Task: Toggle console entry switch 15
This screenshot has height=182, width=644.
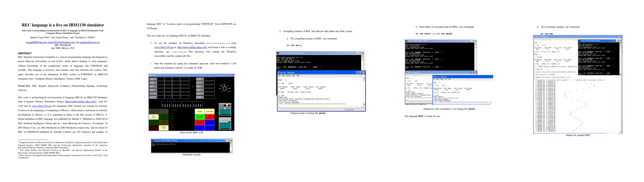Action: pos(201,106)
